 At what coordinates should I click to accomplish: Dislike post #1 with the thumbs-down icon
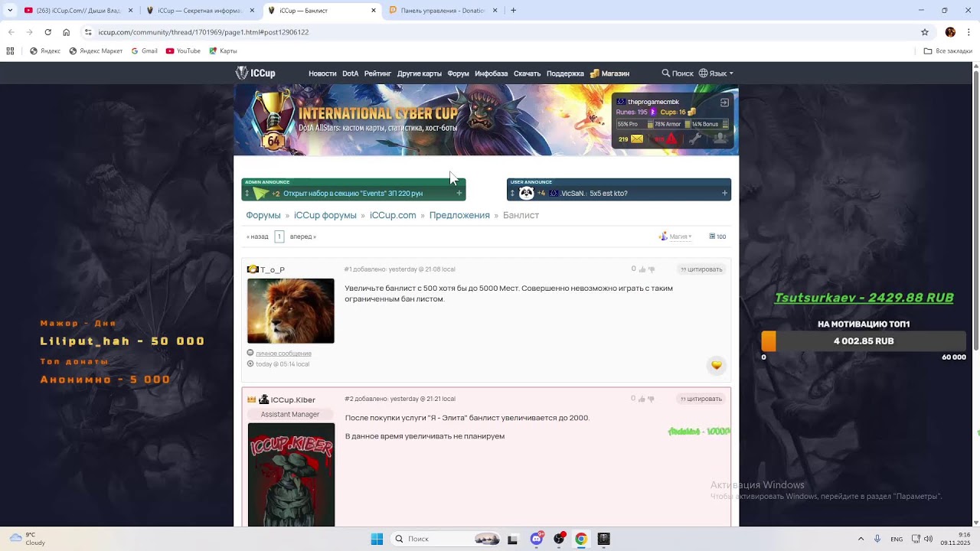point(652,269)
